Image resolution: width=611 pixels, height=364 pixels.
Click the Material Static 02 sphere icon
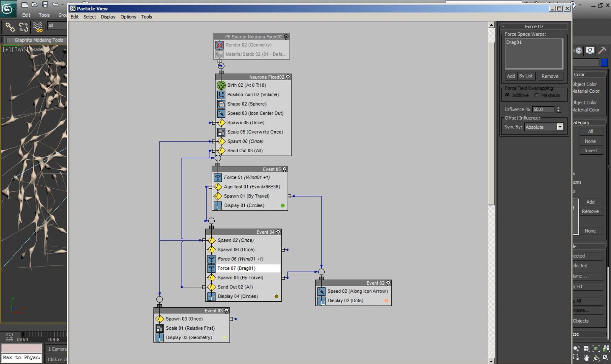(x=219, y=54)
